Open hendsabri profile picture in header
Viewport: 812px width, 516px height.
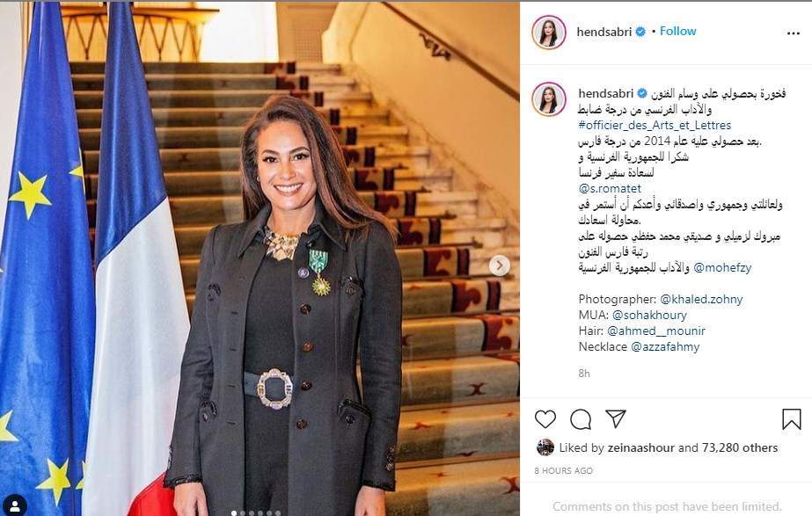click(x=548, y=33)
